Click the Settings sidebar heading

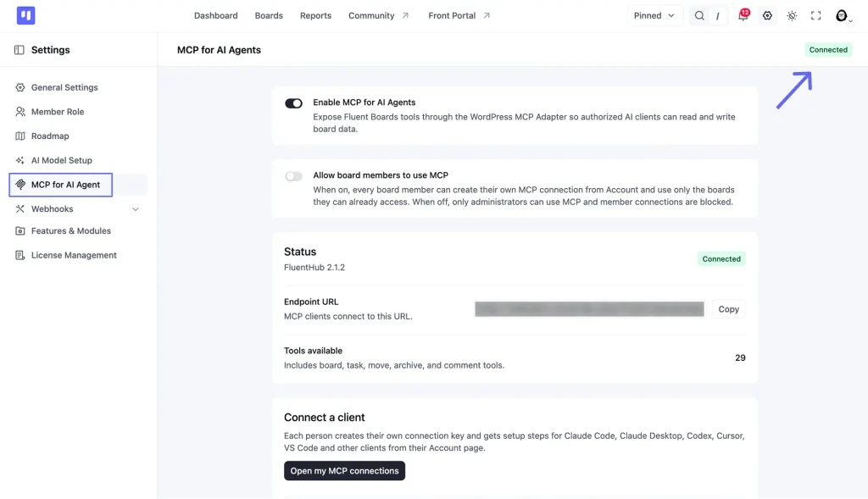(x=50, y=50)
